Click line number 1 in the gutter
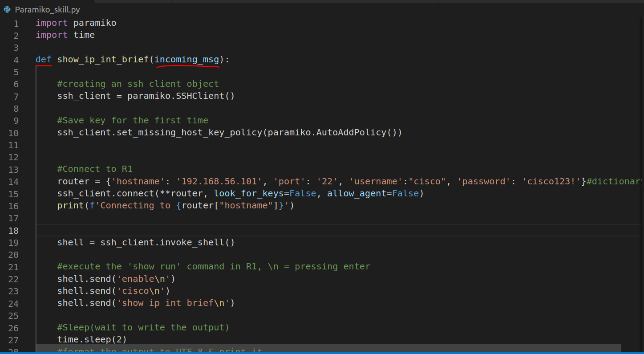 (x=16, y=23)
